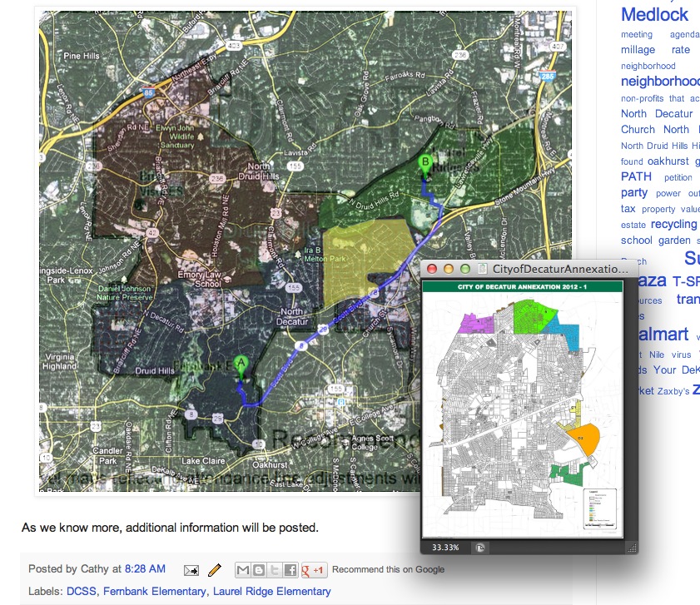Click the email post envelope icon

click(x=191, y=570)
